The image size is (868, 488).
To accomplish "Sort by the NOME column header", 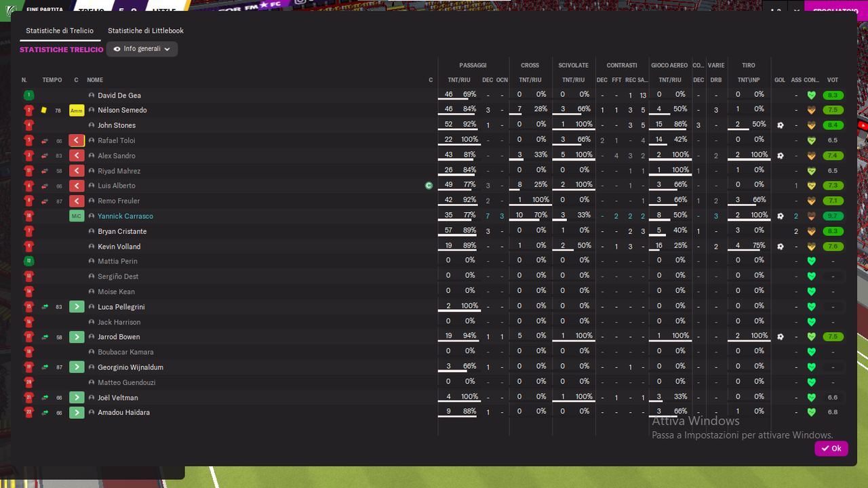I will 95,80.
